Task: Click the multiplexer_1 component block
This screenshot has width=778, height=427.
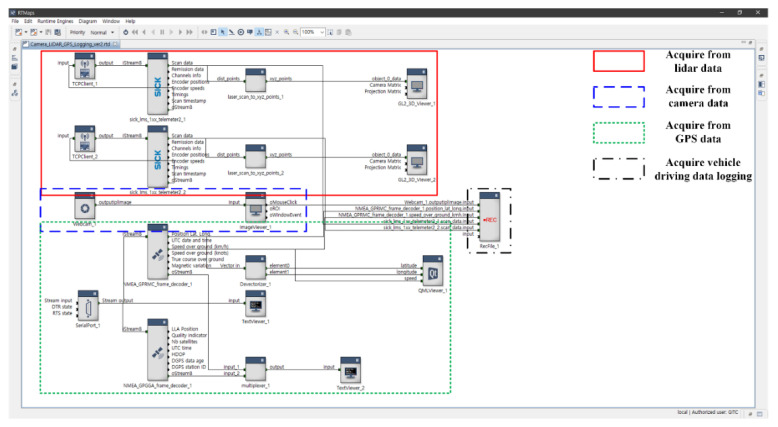Action: (254, 369)
